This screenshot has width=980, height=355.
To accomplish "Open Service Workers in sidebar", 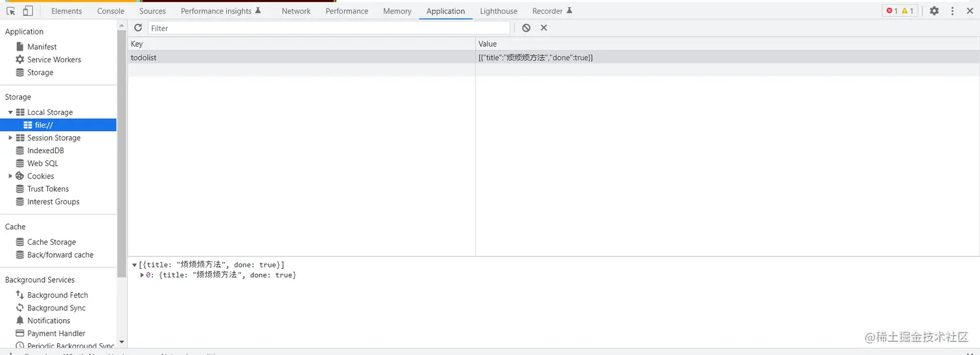I will point(54,59).
